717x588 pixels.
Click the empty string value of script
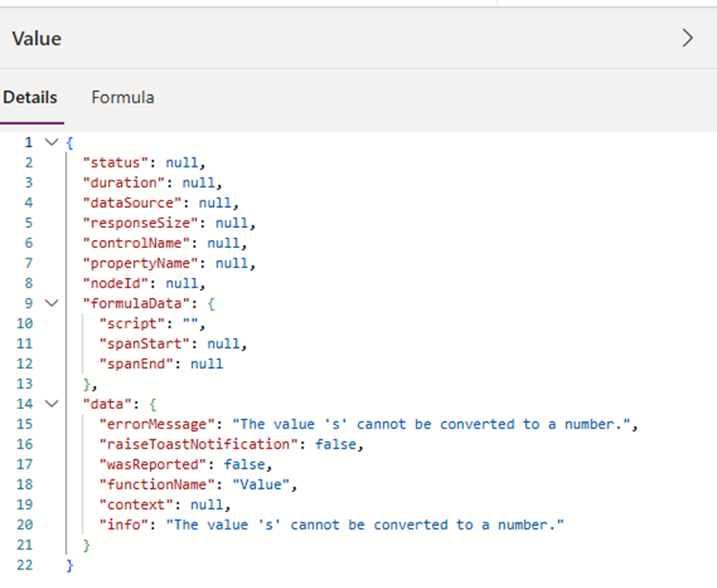[x=190, y=324]
